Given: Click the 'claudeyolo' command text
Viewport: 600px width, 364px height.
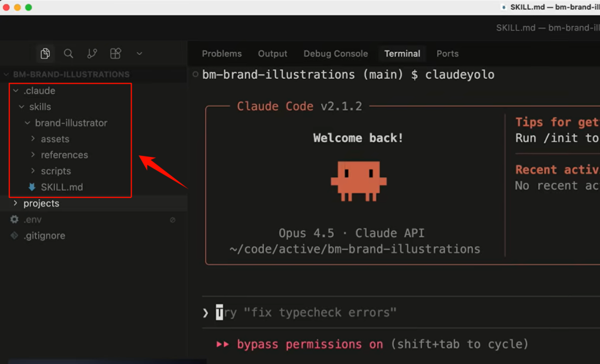Looking at the screenshot, I should point(459,74).
